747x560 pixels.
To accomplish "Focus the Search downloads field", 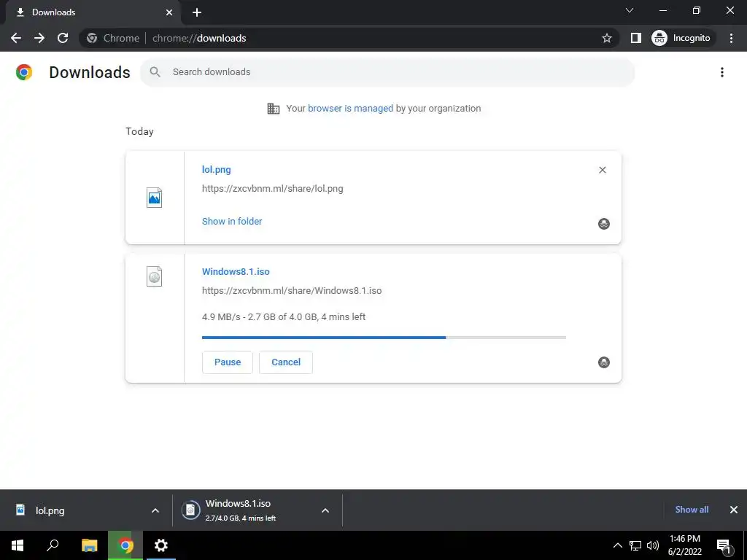I will click(x=387, y=72).
